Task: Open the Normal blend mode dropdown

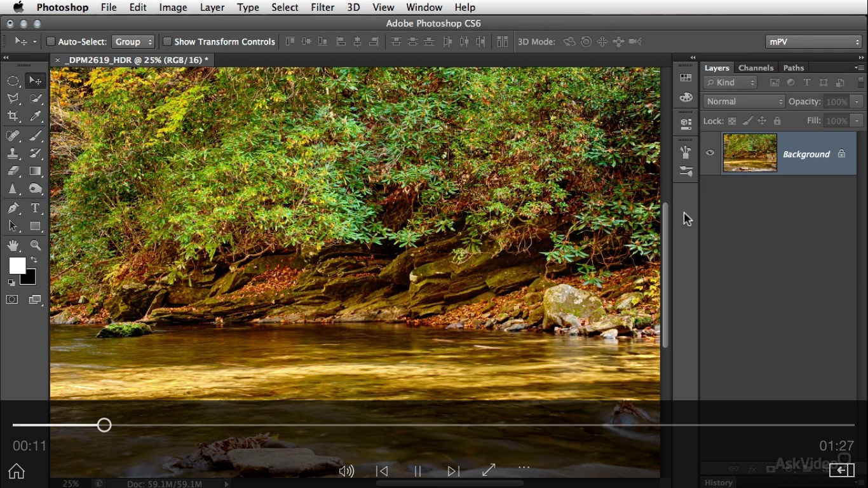Action: click(x=744, y=102)
